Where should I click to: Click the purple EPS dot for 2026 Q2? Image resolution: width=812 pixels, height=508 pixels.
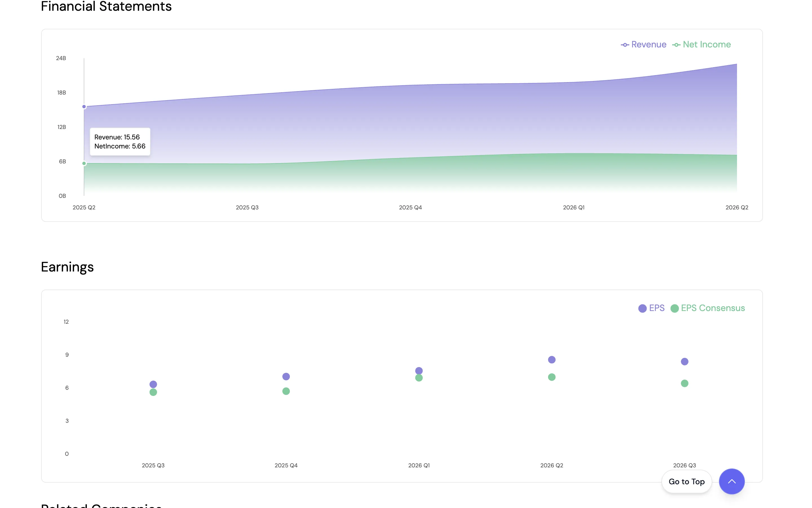[551, 360]
